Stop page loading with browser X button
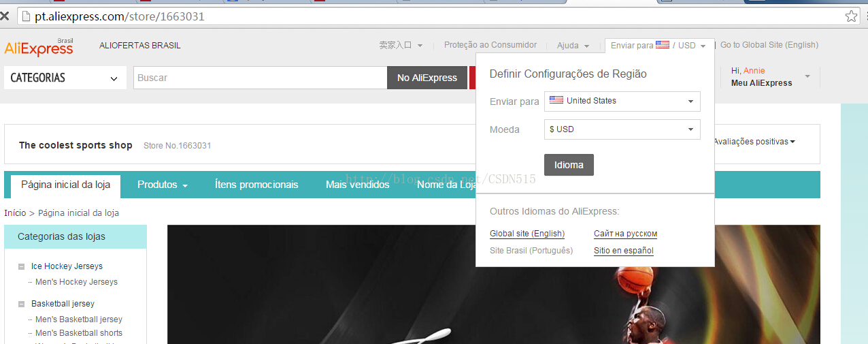Viewport: 868px width, 344px height. click(x=5, y=16)
